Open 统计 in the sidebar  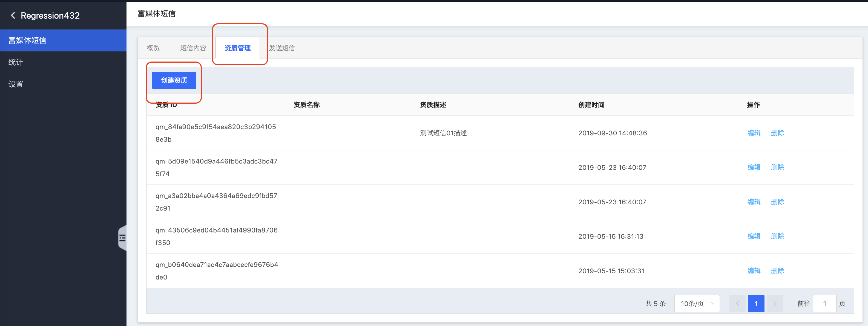click(x=63, y=62)
